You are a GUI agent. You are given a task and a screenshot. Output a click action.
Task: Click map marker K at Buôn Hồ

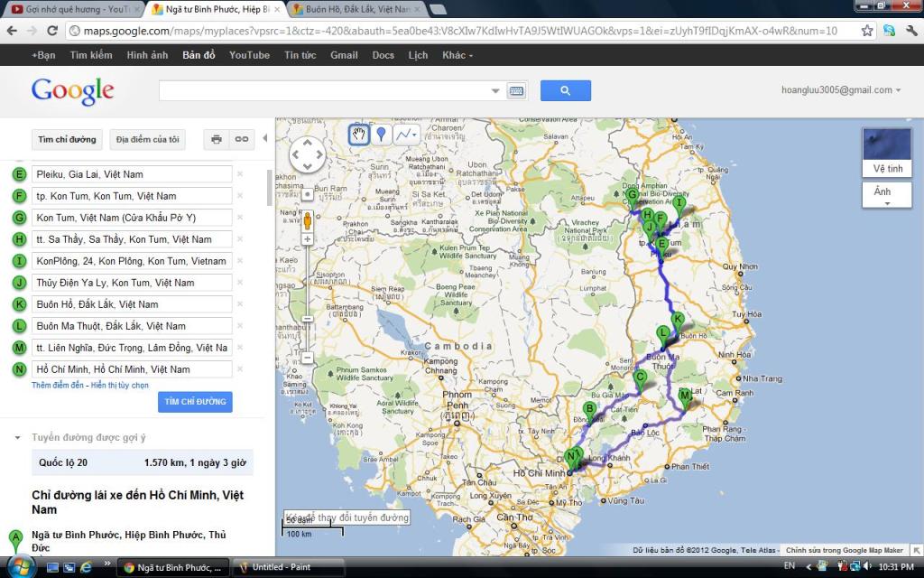(678, 323)
